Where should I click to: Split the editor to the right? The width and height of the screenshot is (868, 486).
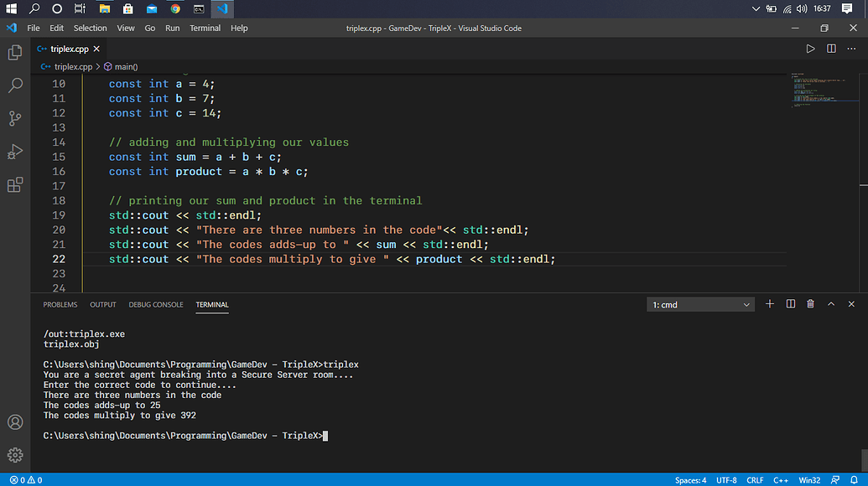(x=831, y=49)
